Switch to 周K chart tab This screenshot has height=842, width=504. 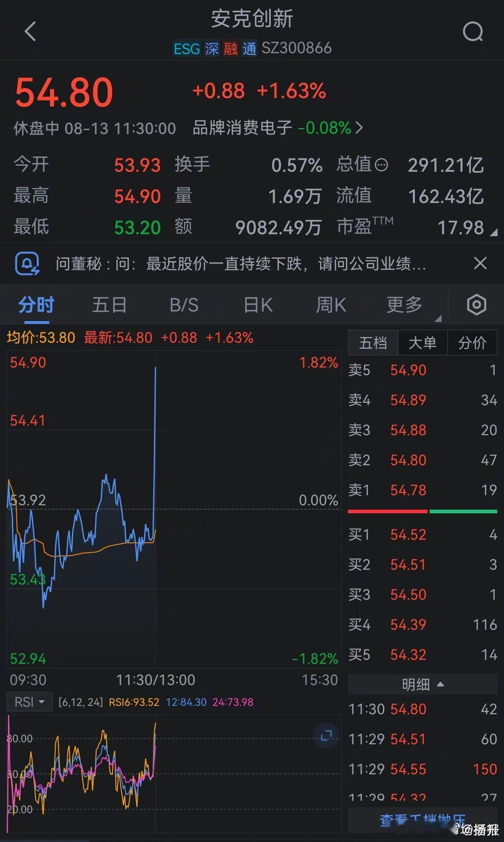click(x=331, y=305)
